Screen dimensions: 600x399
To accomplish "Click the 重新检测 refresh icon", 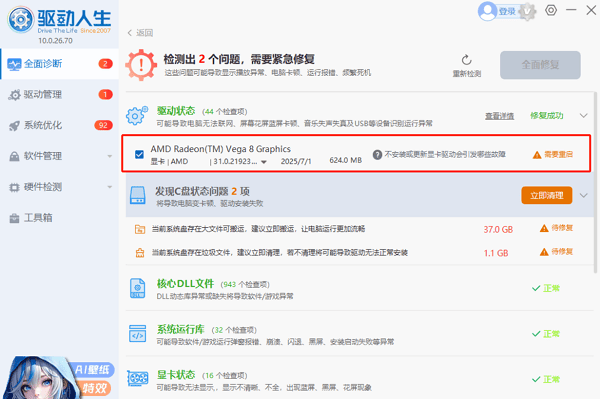I will pyautogui.click(x=466, y=60).
